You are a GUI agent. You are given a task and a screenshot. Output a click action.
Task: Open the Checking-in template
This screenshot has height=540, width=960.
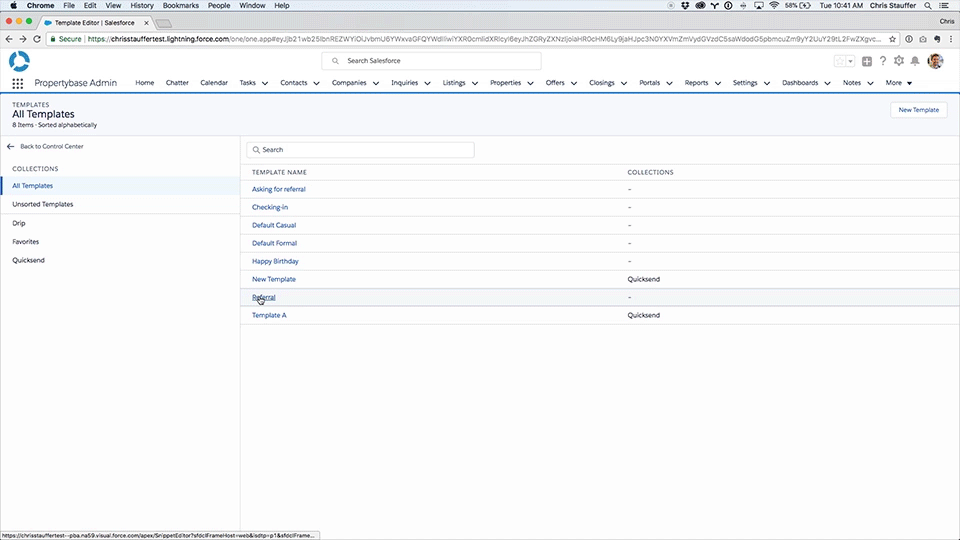coord(270,207)
